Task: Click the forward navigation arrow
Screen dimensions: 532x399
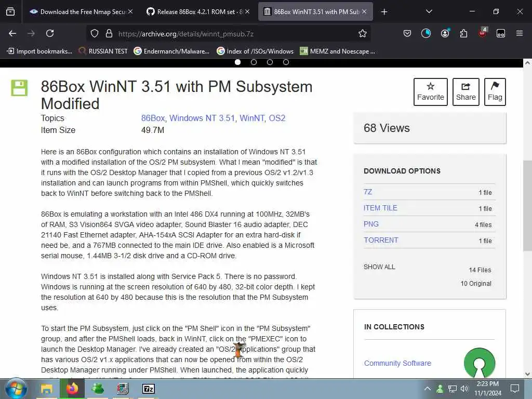Action: point(31,33)
